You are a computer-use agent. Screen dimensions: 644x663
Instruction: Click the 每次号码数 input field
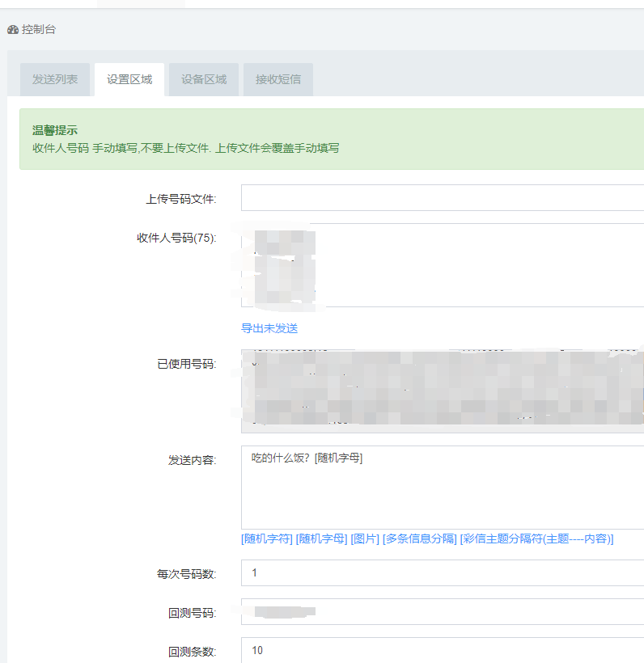pyautogui.click(x=442, y=573)
